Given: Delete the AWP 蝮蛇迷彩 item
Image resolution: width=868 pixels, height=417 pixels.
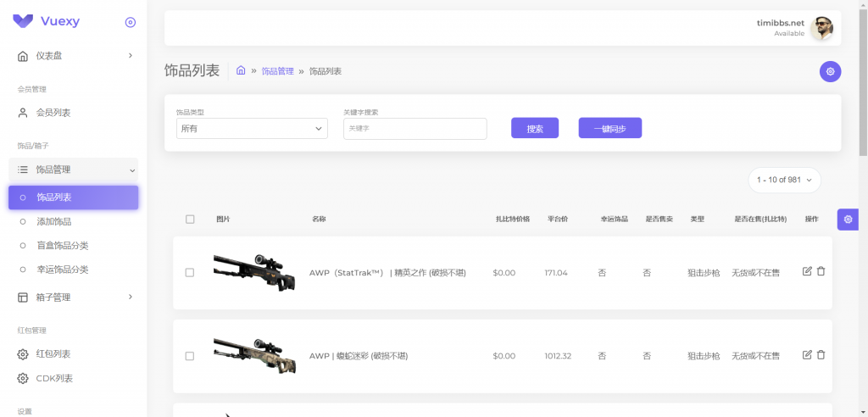Looking at the screenshot, I should (821, 355).
